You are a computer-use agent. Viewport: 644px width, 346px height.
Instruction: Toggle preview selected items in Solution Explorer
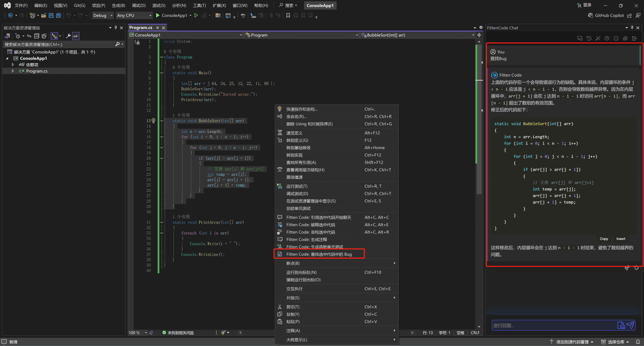[76, 36]
